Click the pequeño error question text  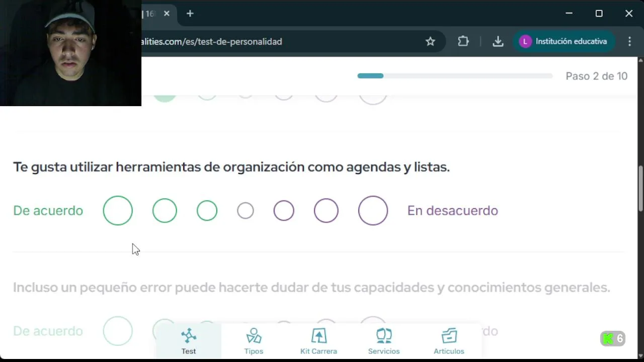coord(311,288)
